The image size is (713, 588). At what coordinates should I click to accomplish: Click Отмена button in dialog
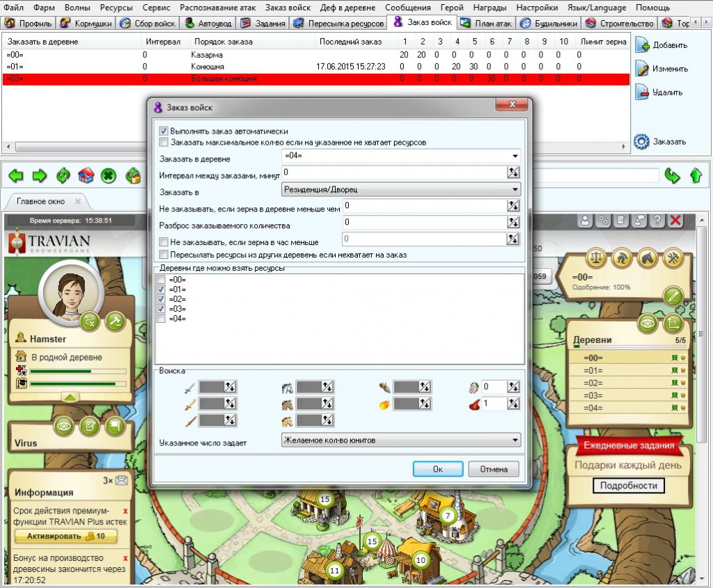(x=494, y=469)
